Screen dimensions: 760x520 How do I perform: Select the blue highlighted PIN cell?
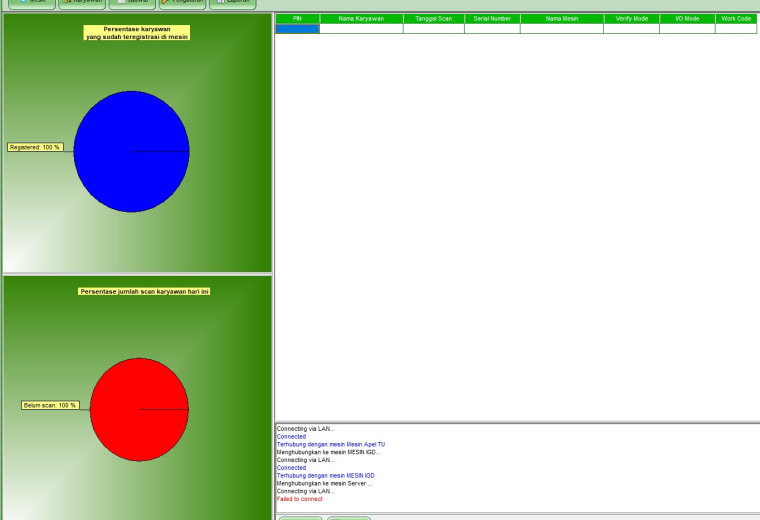(298, 29)
